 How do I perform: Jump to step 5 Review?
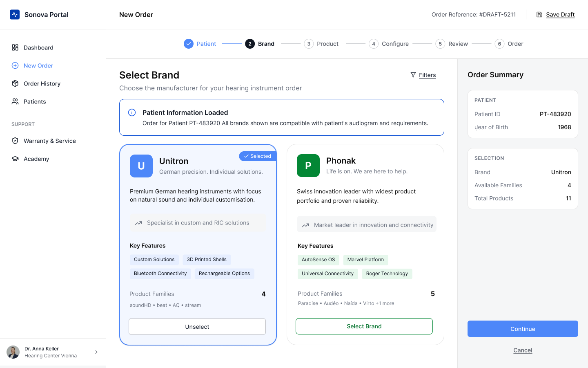pyautogui.click(x=452, y=44)
